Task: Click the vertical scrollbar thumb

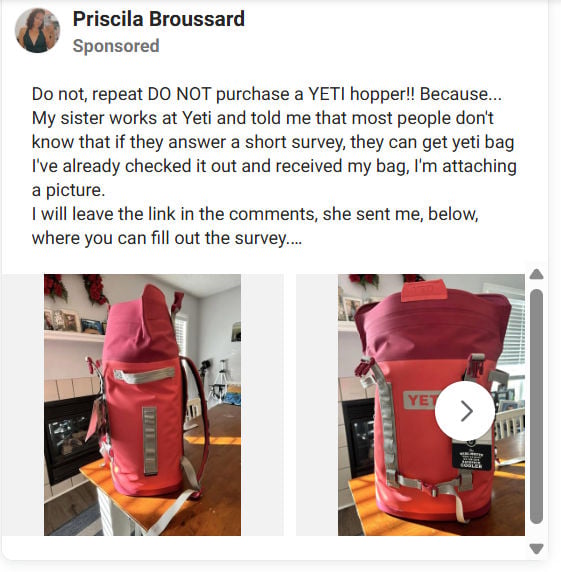Action: coord(536,406)
